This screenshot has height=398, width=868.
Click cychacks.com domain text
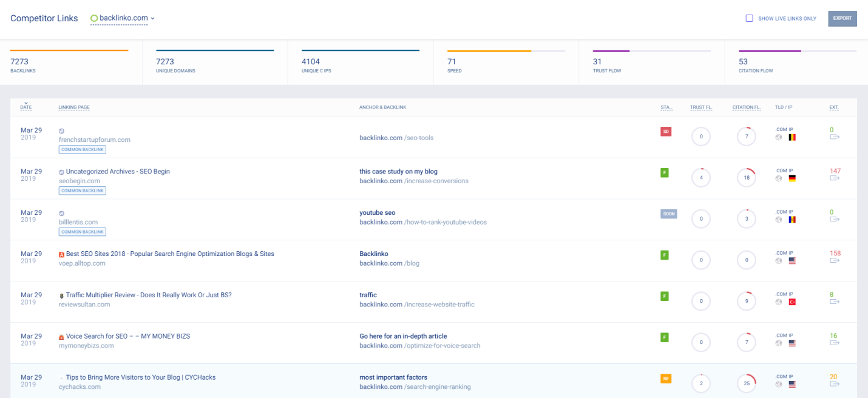80,387
